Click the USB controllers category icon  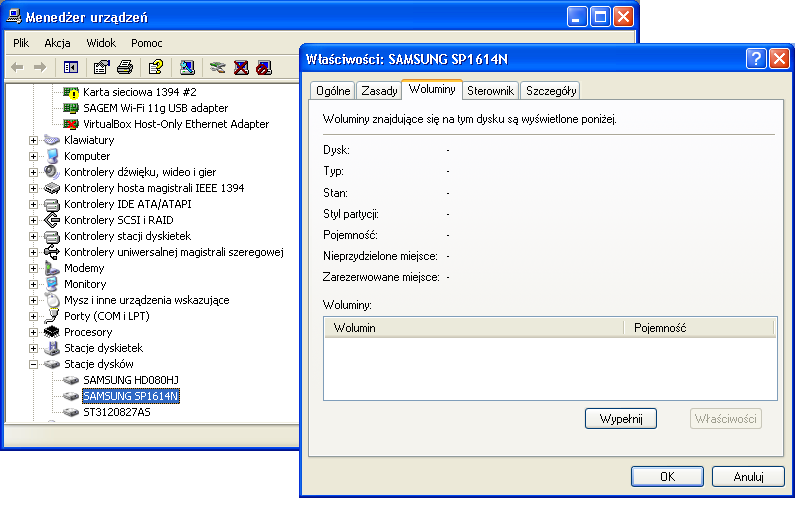[x=52, y=252]
